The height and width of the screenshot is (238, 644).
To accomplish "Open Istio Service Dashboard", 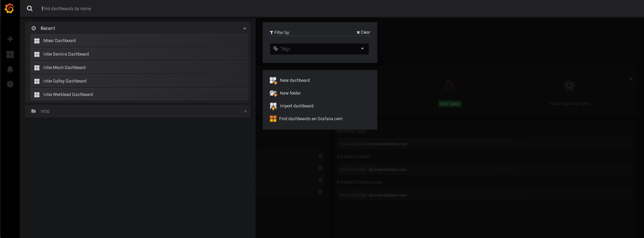I will tap(139, 54).
